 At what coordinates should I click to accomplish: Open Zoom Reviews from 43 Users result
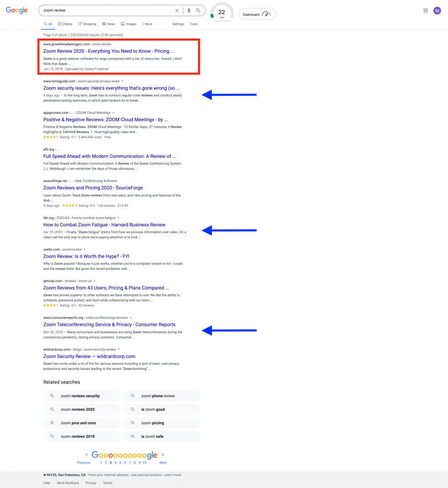coord(106,288)
